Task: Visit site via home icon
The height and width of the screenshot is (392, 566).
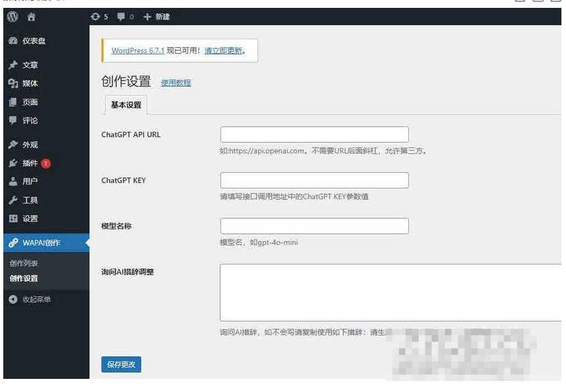Action: point(32,16)
